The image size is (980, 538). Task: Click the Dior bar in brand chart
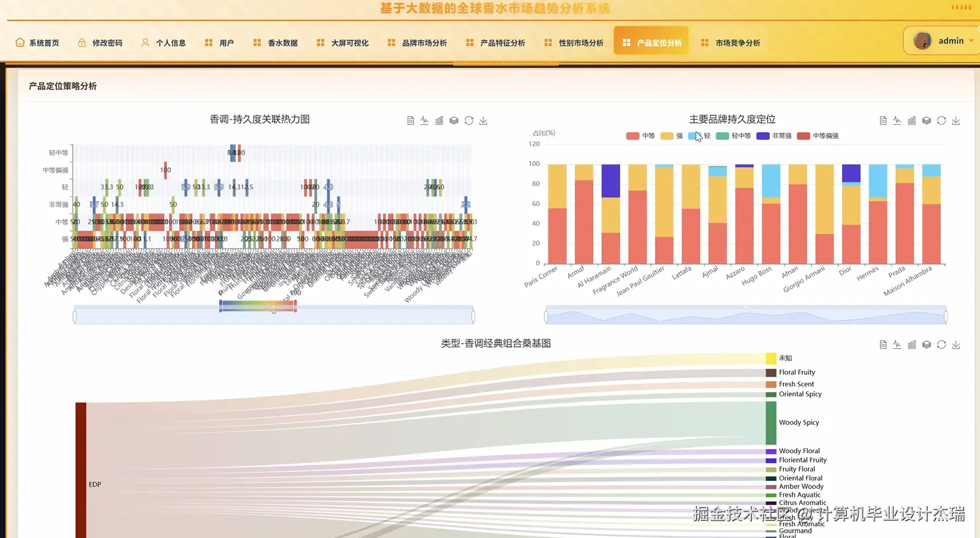pyautogui.click(x=851, y=214)
